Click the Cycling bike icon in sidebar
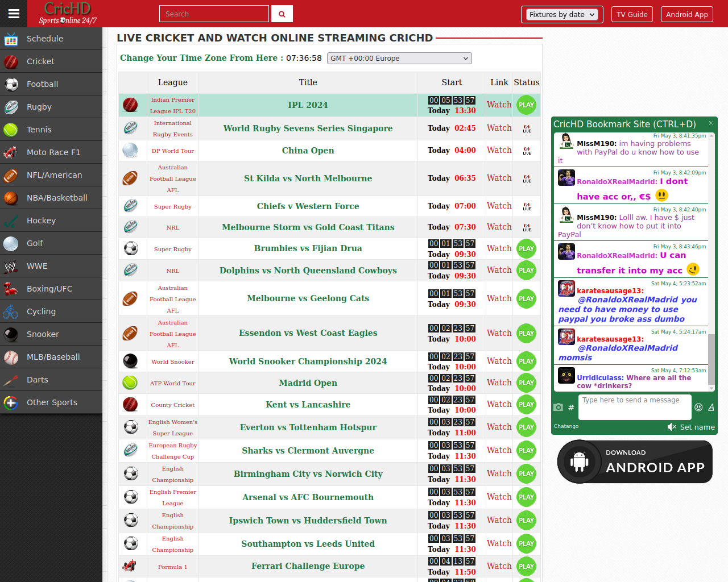728x582 pixels. 11,311
